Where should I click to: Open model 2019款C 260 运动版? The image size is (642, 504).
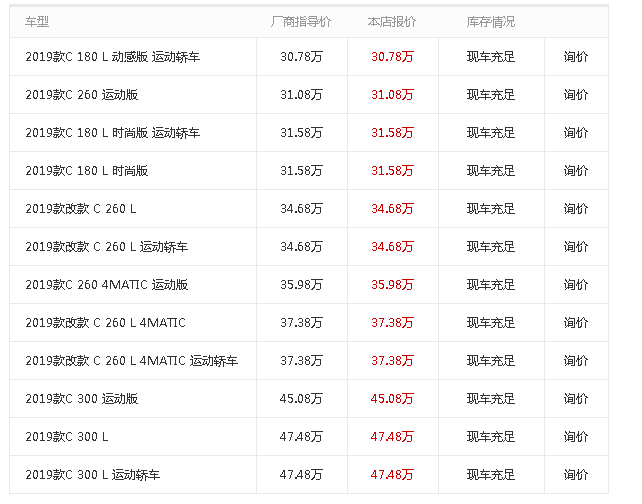point(82,95)
